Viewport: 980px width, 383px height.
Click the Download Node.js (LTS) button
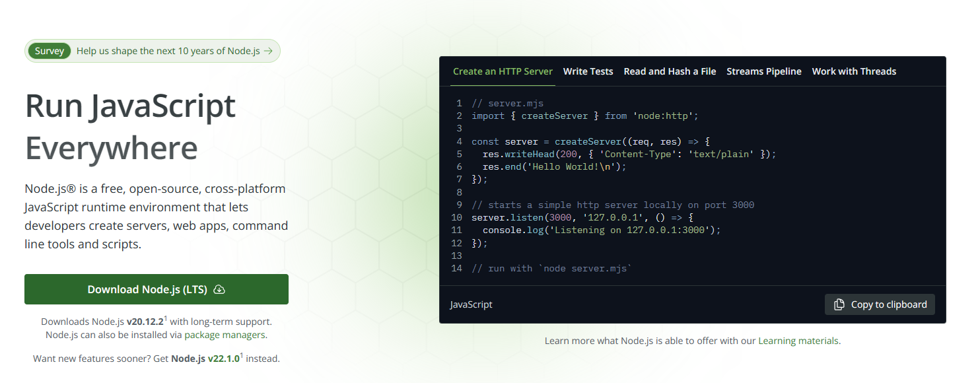tap(157, 289)
